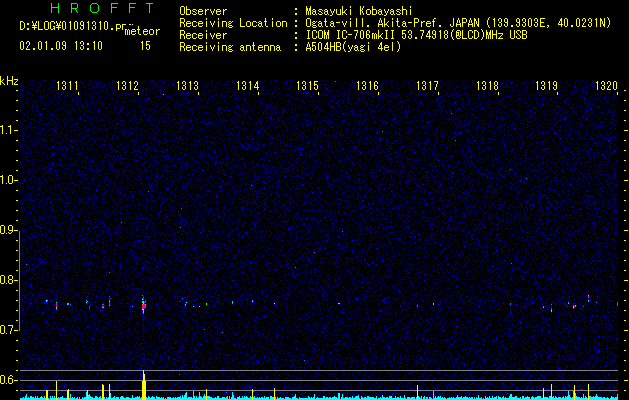Viewport: 629px width, 400px height.
Task: Click the 0.8 kHz frequency label
Action: (x=8, y=280)
